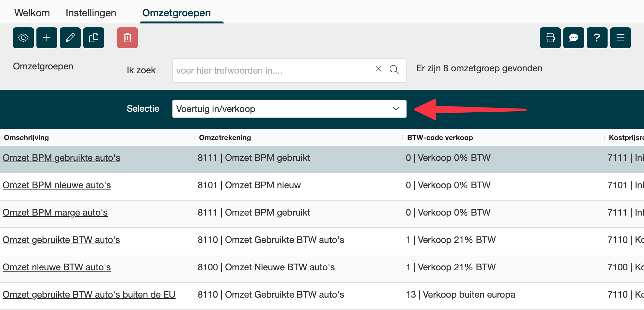Add a new omzetgroep with plus icon
This screenshot has width=644, height=310.
coord(47,38)
